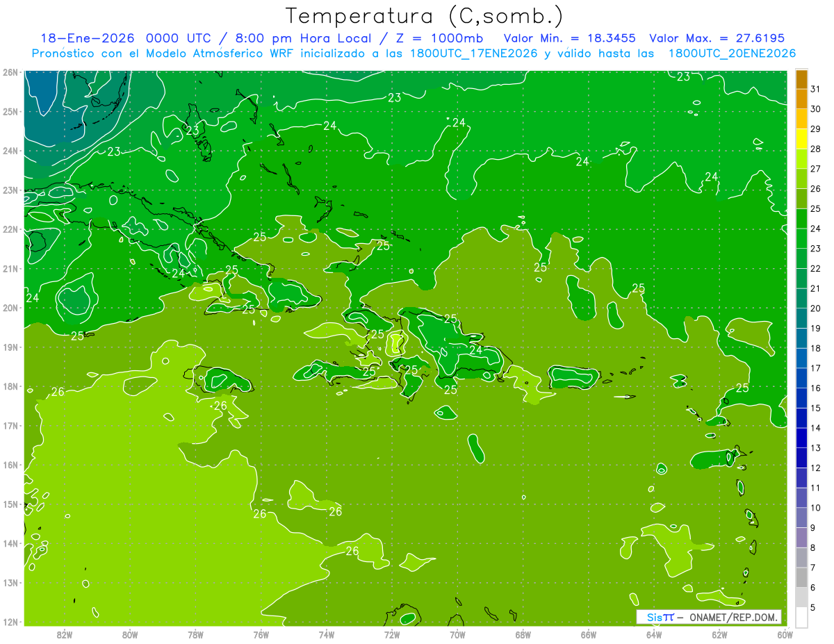834x644 pixels.
Task: Select the yellow swatch between 28 and 29
Action: click(x=801, y=139)
